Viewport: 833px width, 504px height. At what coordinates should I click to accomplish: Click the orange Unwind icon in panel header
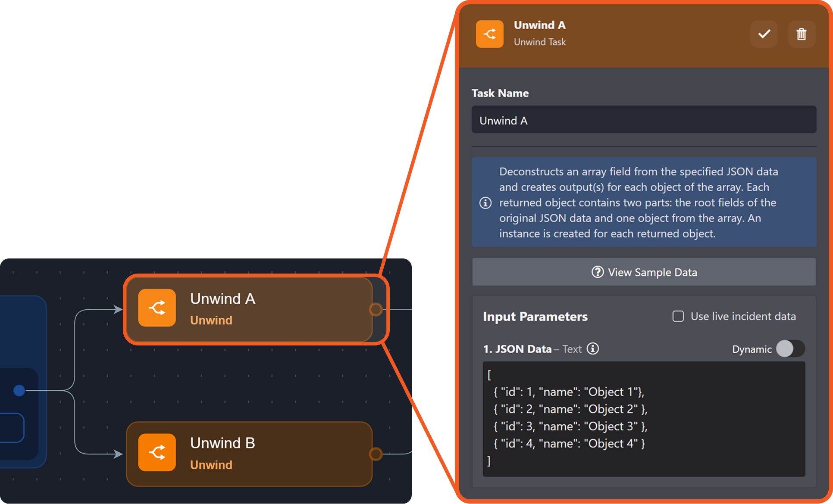[x=489, y=34]
